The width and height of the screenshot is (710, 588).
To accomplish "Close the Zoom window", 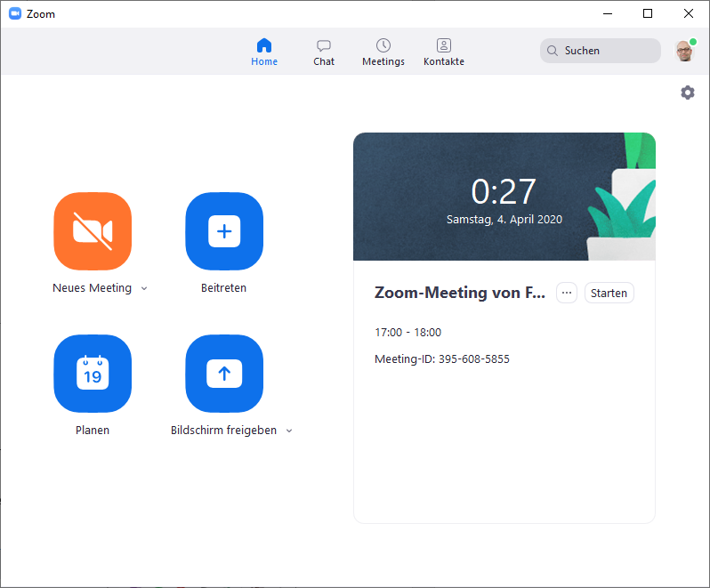I will point(689,13).
